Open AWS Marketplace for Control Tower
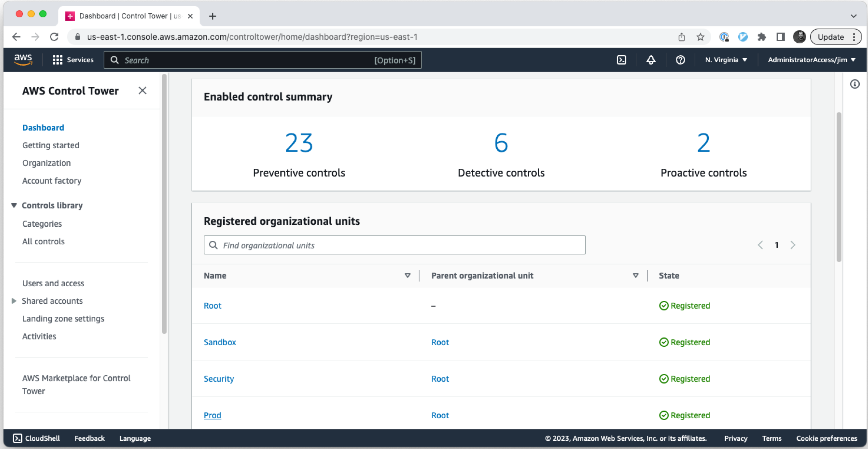This screenshot has height=449, width=868. (x=76, y=384)
